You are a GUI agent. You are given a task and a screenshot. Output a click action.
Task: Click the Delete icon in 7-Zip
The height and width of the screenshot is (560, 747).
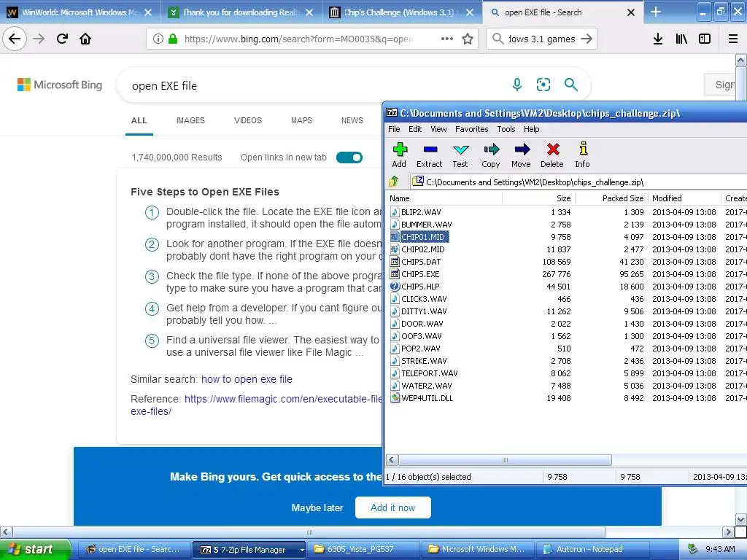(553, 149)
